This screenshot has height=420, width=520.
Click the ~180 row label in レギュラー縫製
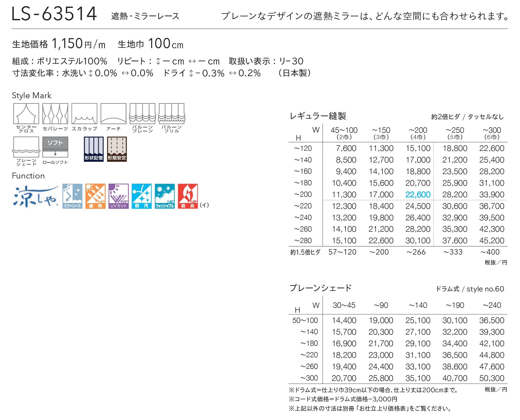pos(303,183)
